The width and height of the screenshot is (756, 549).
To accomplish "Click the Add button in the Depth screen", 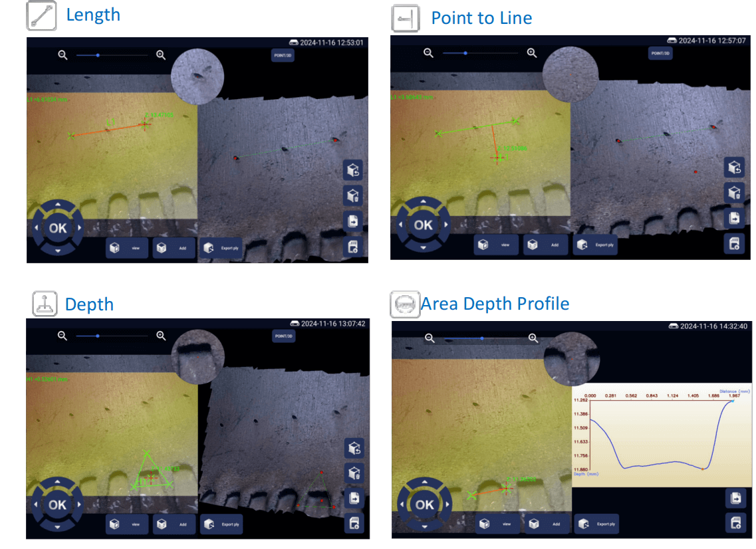I will pos(174,524).
